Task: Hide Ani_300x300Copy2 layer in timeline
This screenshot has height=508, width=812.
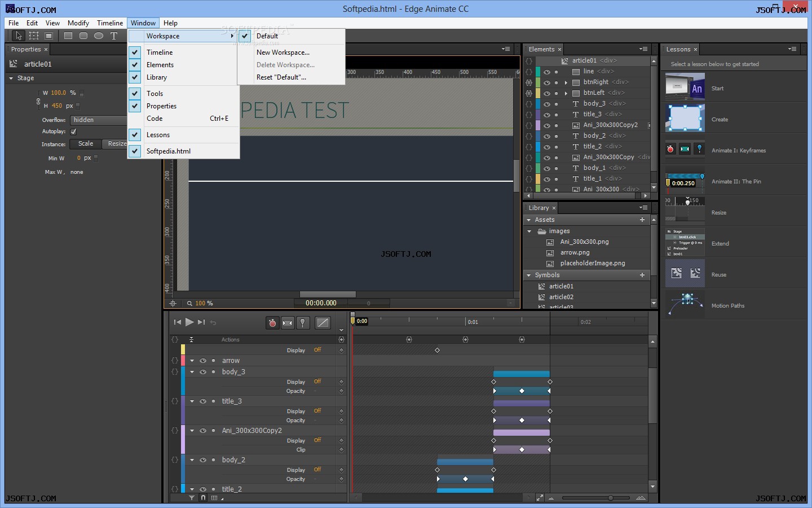Action: (x=203, y=431)
